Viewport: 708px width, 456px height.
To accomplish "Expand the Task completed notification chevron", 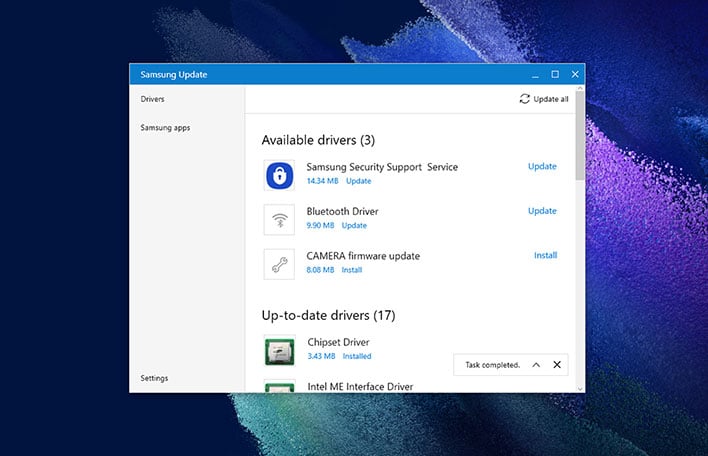I will 536,365.
